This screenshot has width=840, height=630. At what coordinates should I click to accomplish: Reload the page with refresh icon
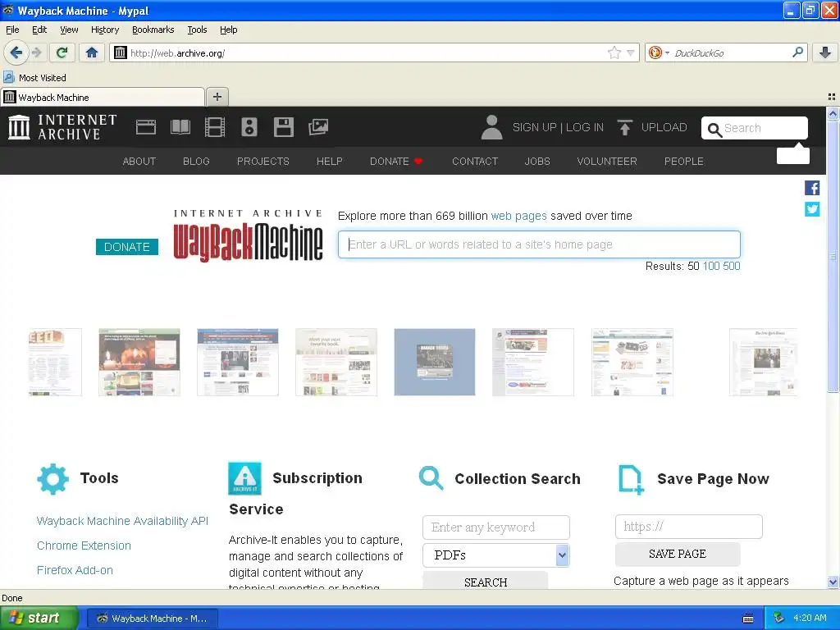tap(62, 52)
